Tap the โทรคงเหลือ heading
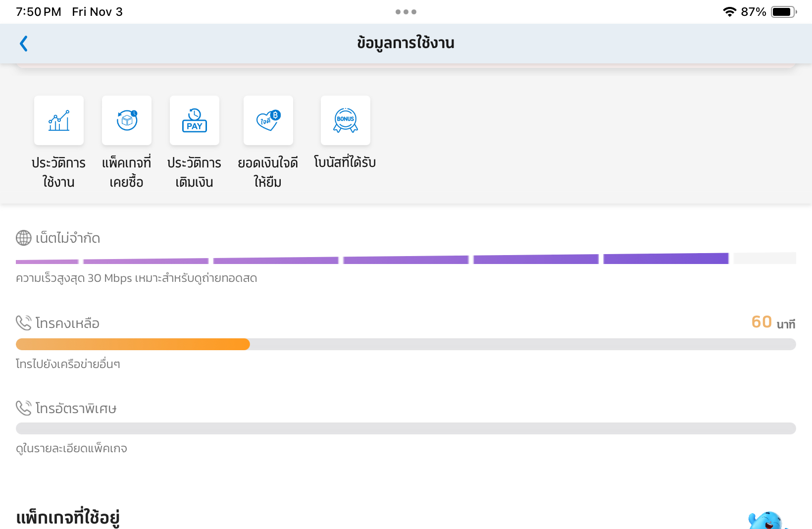Image resolution: width=812 pixels, height=529 pixels. 67,323
